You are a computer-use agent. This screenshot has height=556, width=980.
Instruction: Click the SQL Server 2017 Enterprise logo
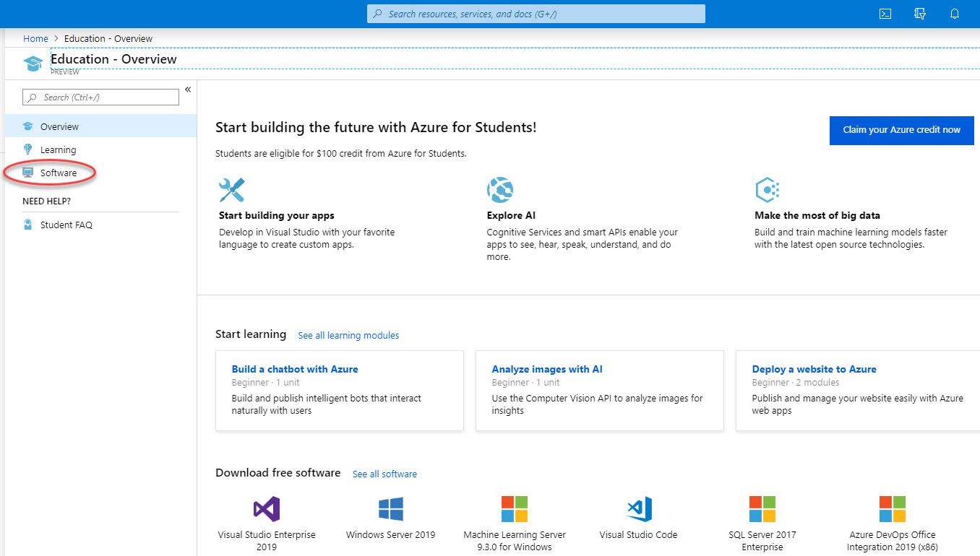[x=762, y=509]
